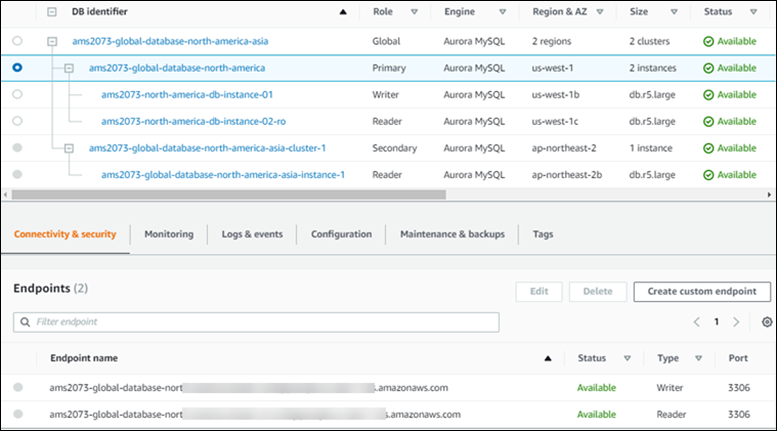The width and height of the screenshot is (777, 431).
Task: Collapse secondary asia-cluster-1 tree node
Action: click(x=69, y=149)
